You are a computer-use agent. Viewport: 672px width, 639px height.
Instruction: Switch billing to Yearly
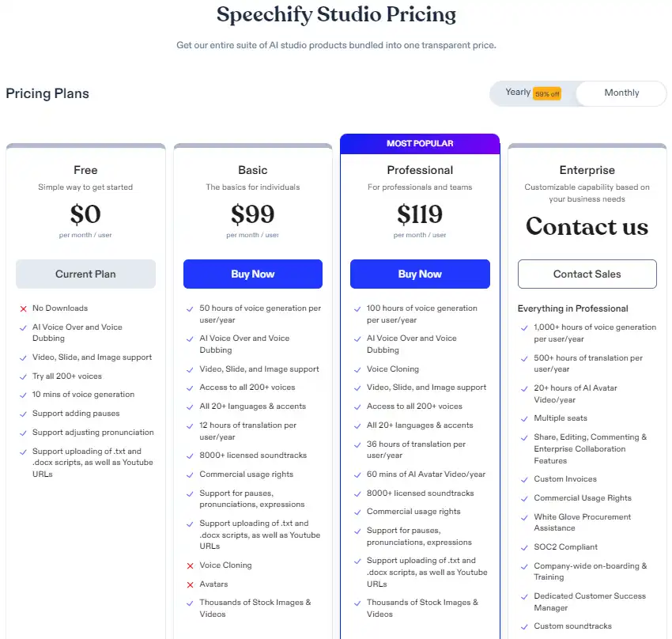point(518,93)
